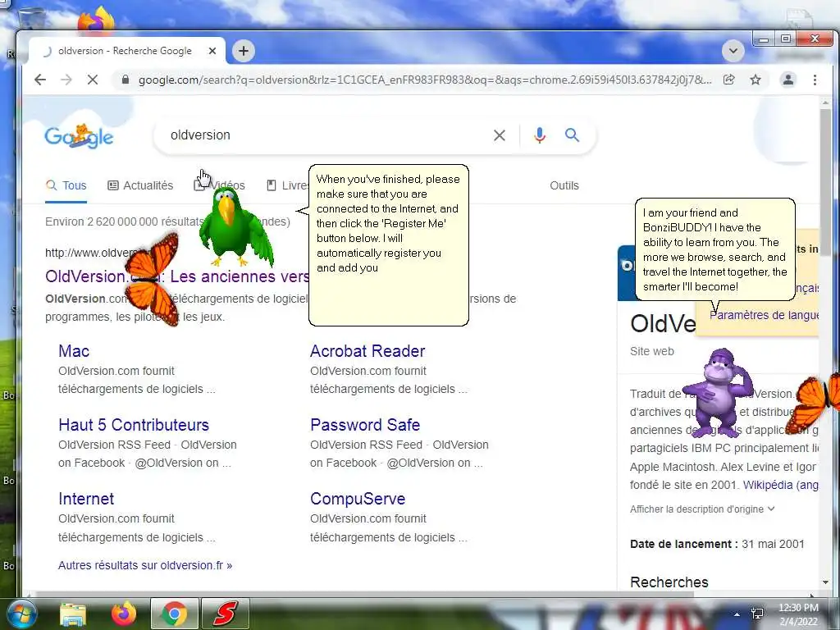Stop page loading with X button
This screenshot has width=840, height=630.
pos(93,80)
